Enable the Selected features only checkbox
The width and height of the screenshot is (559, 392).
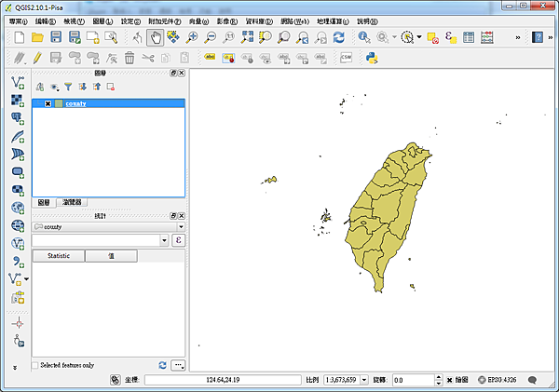pyautogui.click(x=36, y=365)
